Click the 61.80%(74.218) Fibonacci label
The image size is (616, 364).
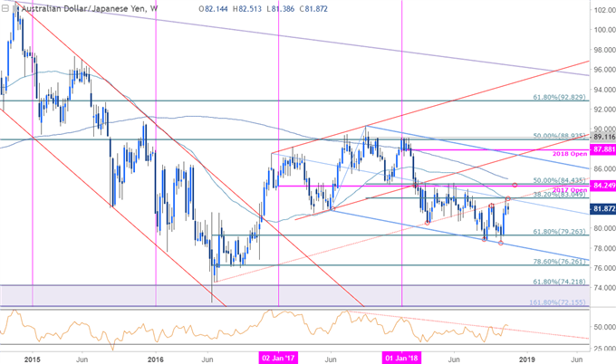click(559, 282)
